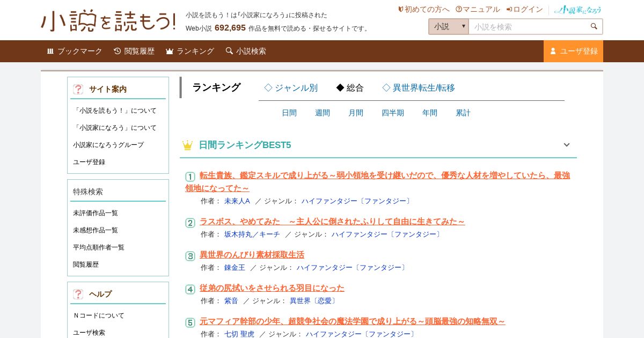Click the ログイン arrow icon
Image resolution: width=644 pixels, height=338 pixels.
[x=509, y=9]
